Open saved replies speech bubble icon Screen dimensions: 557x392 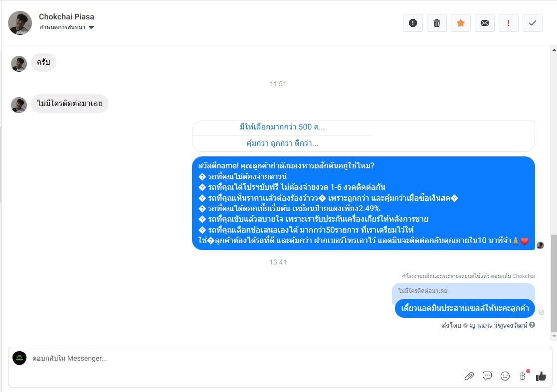[x=487, y=376]
